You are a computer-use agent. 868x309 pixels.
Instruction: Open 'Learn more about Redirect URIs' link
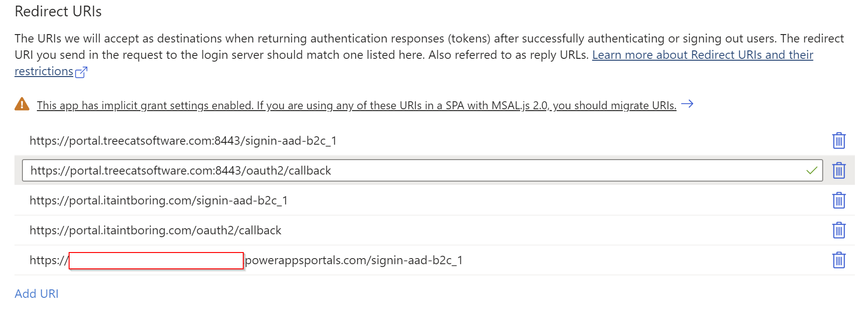[703, 55]
